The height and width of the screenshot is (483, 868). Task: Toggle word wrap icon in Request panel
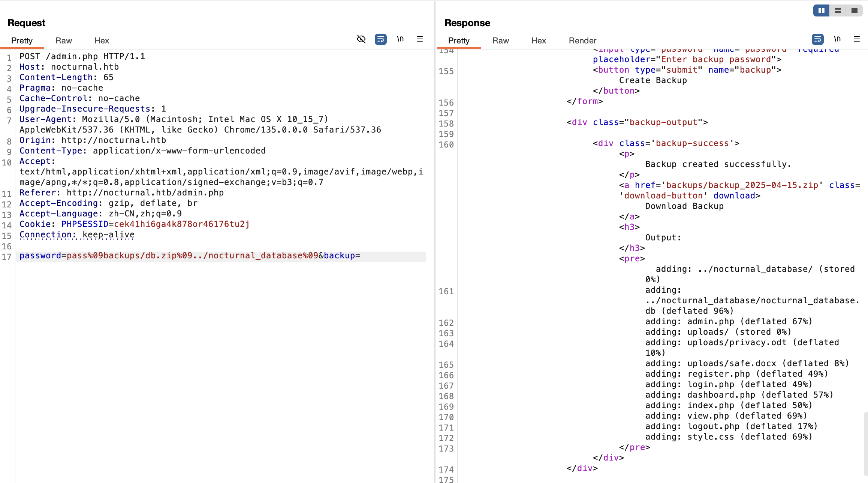tap(381, 39)
